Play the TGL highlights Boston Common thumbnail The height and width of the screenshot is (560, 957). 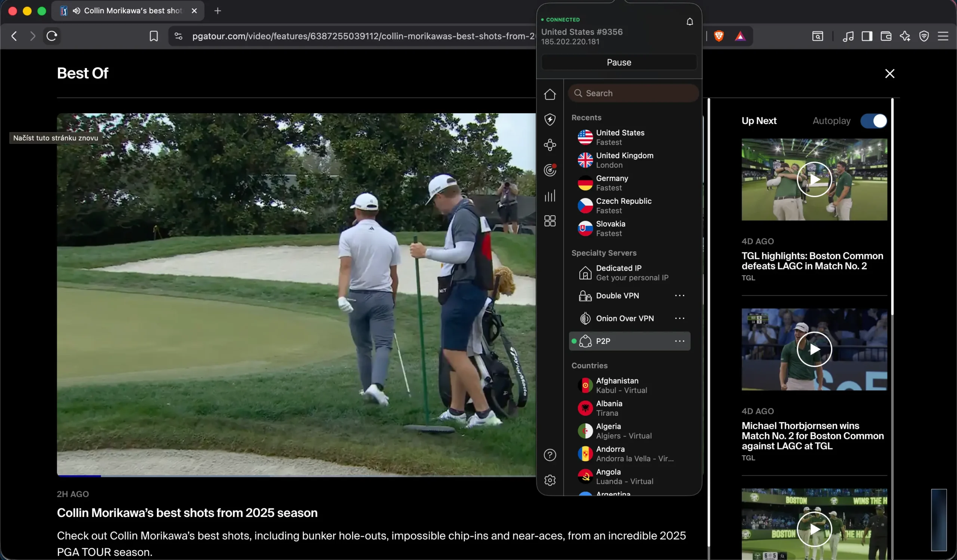click(814, 179)
